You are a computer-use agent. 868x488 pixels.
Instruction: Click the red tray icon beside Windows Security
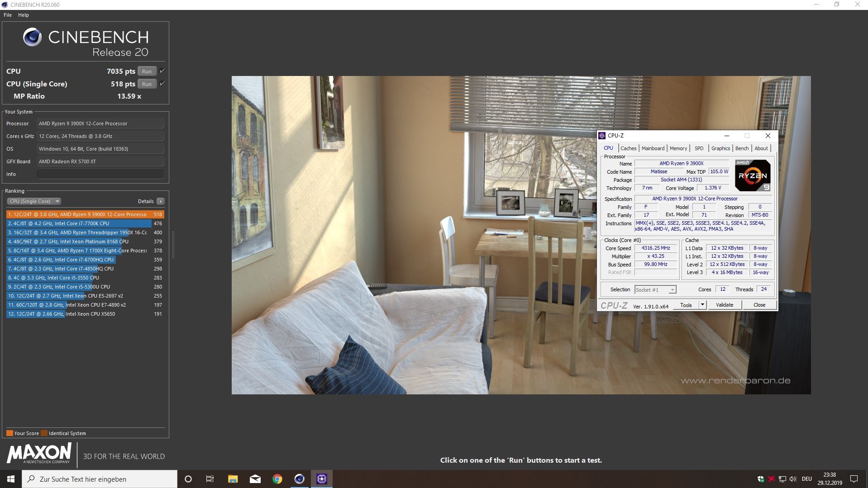tap(772, 479)
